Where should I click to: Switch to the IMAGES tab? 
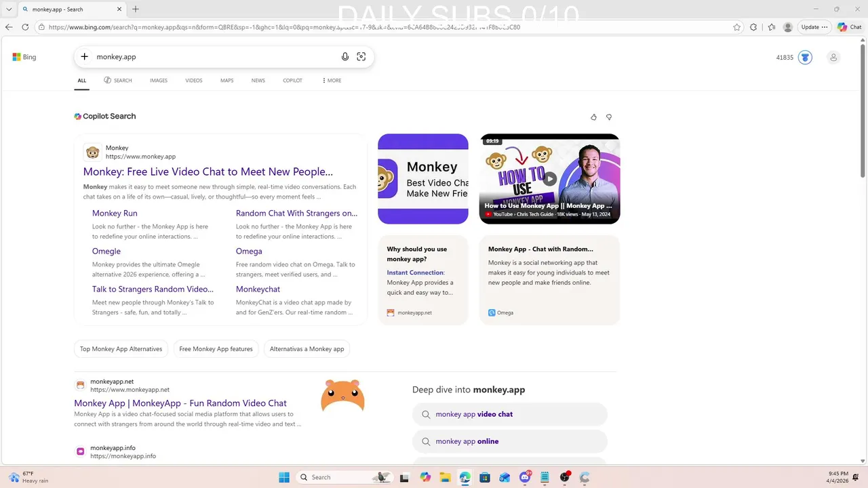click(159, 81)
